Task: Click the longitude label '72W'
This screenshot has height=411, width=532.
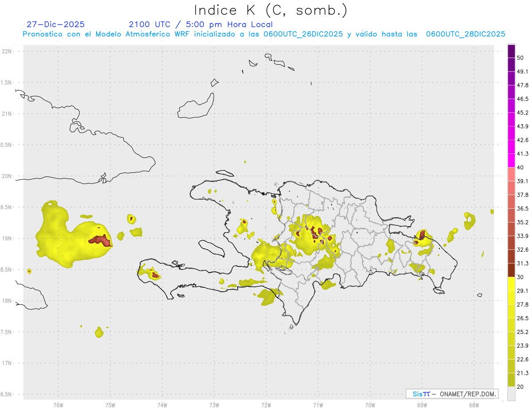Action: pos(266,405)
